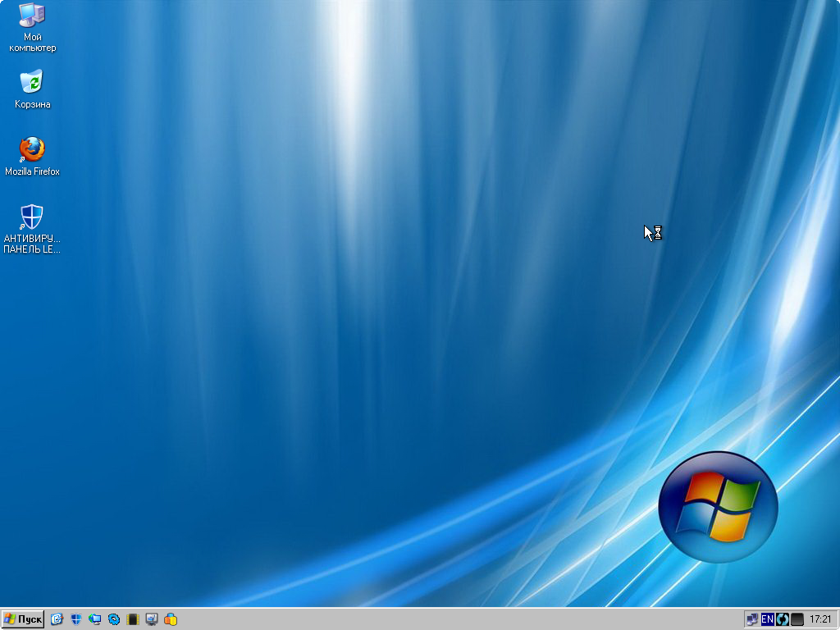Click the blue shield icon in quick launch
Screen dimensions: 840x630
(x=76, y=619)
